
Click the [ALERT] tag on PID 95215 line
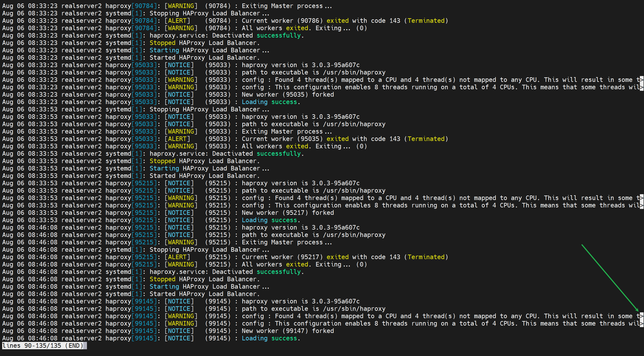coord(177,257)
